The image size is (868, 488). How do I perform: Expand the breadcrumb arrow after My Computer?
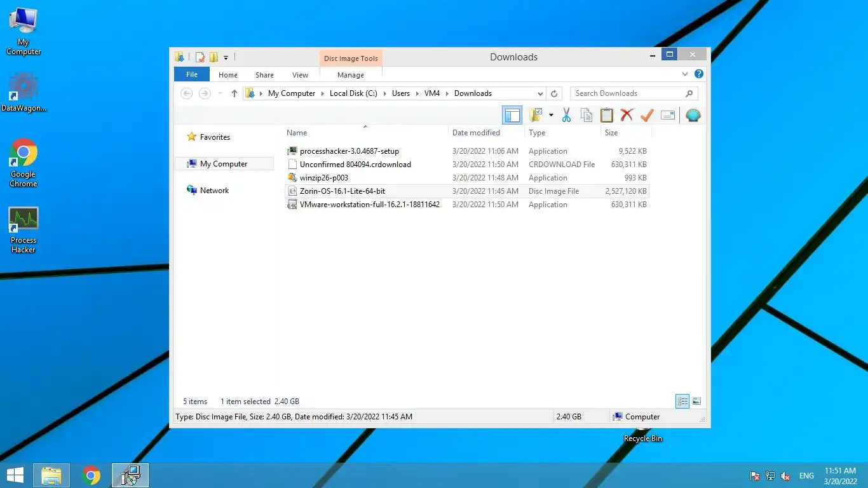pos(322,93)
